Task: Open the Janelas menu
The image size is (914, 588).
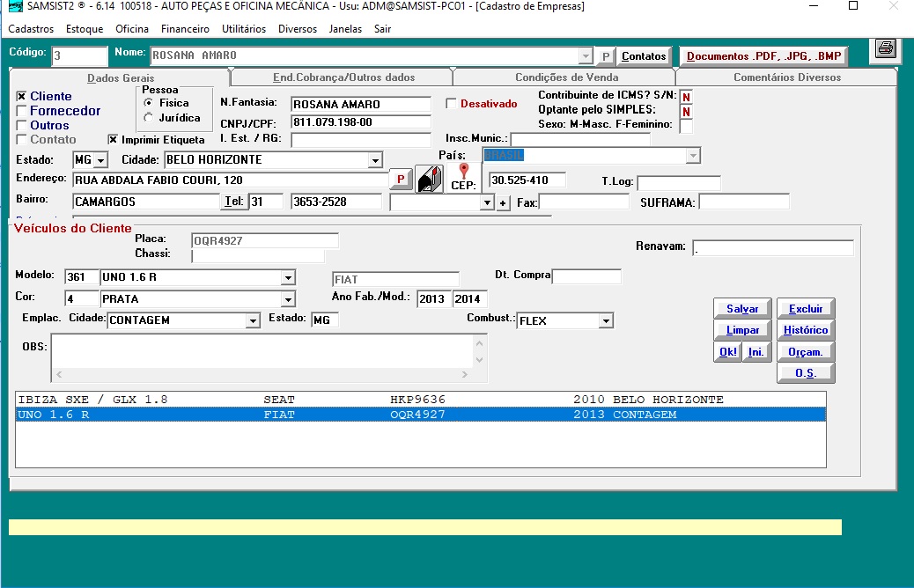Action: tap(345, 28)
